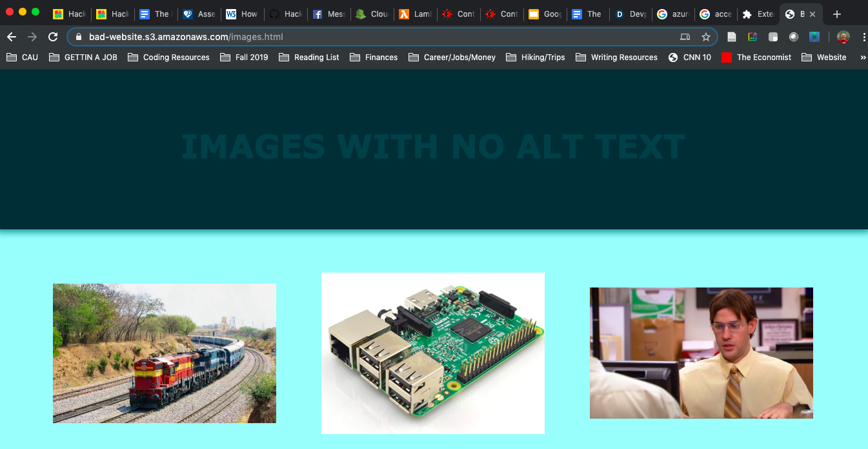Bookmark this page with the star icon
This screenshot has height=449, width=868.
click(x=706, y=37)
